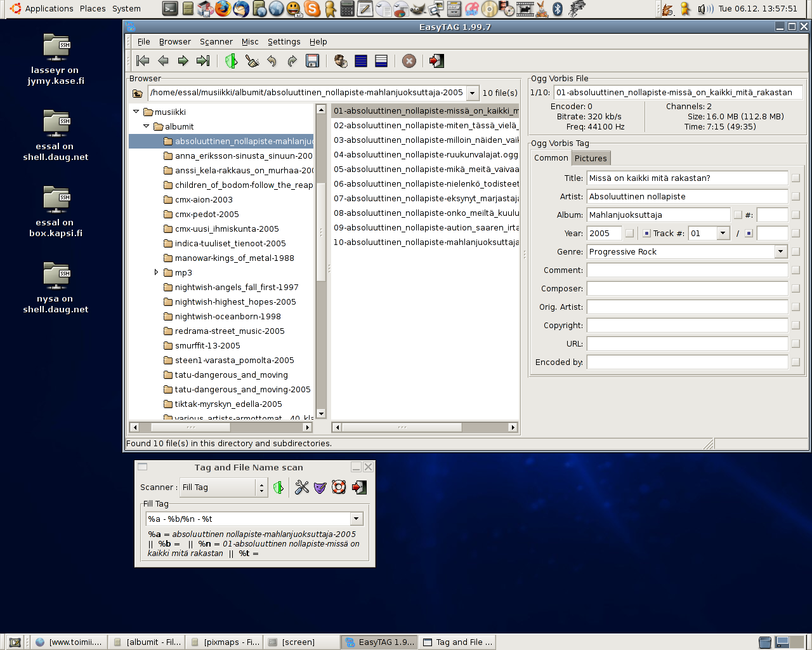Go to previous file arrow icon

(163, 61)
